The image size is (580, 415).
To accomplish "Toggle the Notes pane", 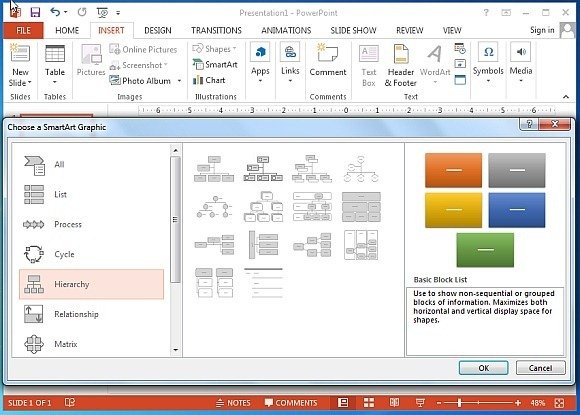I will click(x=233, y=403).
